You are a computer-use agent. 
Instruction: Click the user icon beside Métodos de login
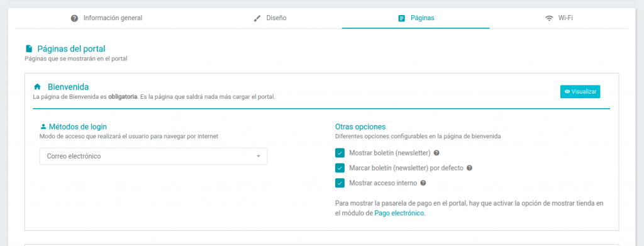pyautogui.click(x=43, y=126)
